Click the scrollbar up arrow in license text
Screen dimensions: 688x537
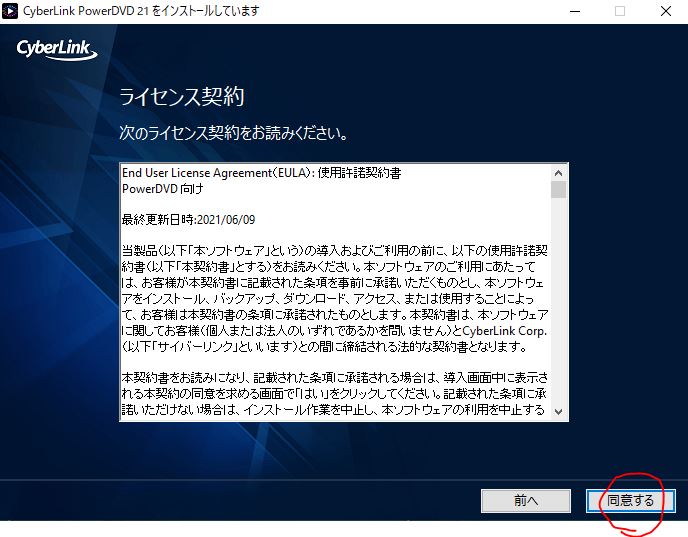click(559, 173)
